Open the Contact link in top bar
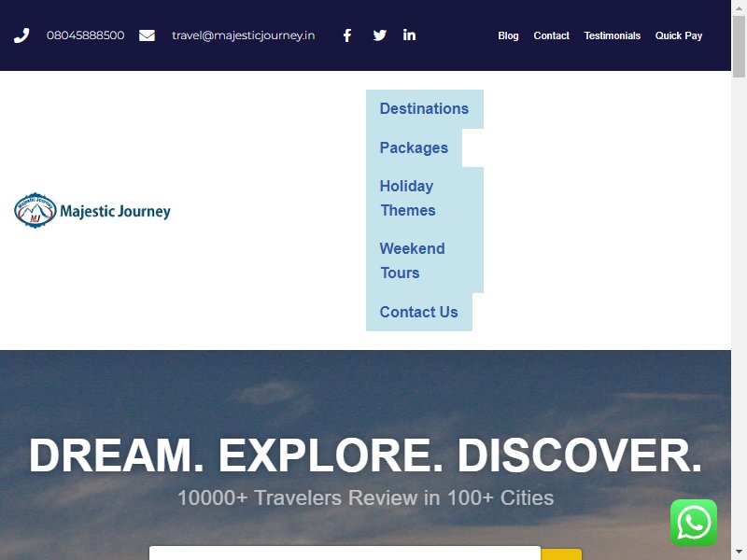 point(551,35)
